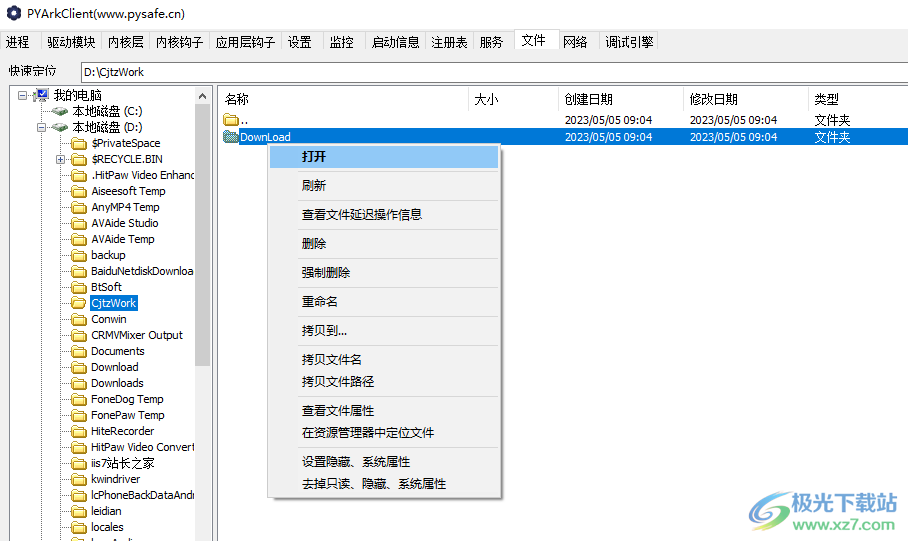Viewport: 908px width, 541px height.
Task: Click the 快速定位 path input field
Action: click(494, 72)
